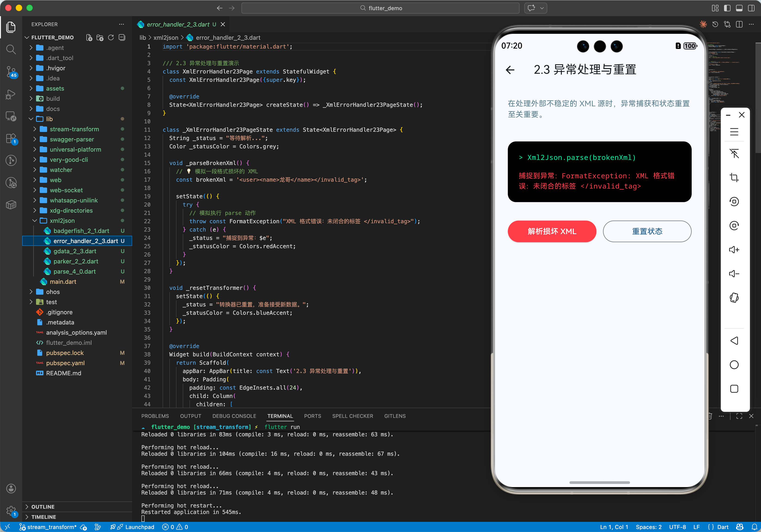The image size is (761, 532).
Task: Click the flutter_demo command center search field
Action: pos(380,8)
